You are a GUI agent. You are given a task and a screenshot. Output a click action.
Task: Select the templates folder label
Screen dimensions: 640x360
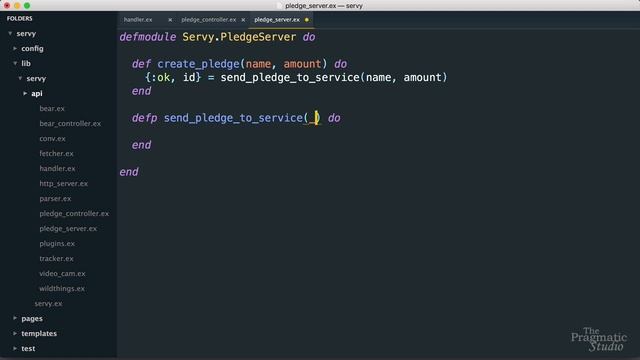click(x=39, y=333)
